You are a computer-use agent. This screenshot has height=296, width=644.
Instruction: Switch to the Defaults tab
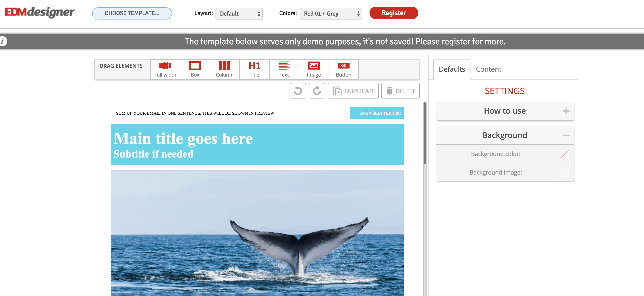pyautogui.click(x=451, y=69)
